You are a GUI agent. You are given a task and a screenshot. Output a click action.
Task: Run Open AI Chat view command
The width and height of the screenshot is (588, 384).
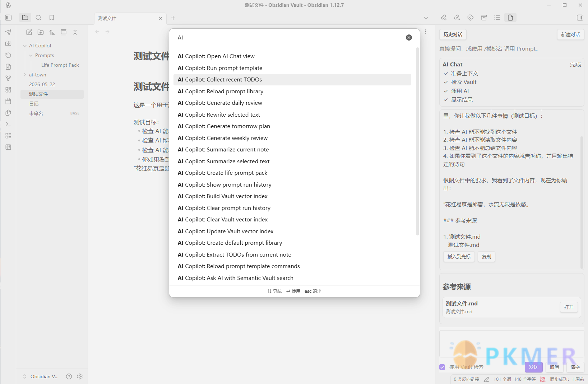click(292, 56)
